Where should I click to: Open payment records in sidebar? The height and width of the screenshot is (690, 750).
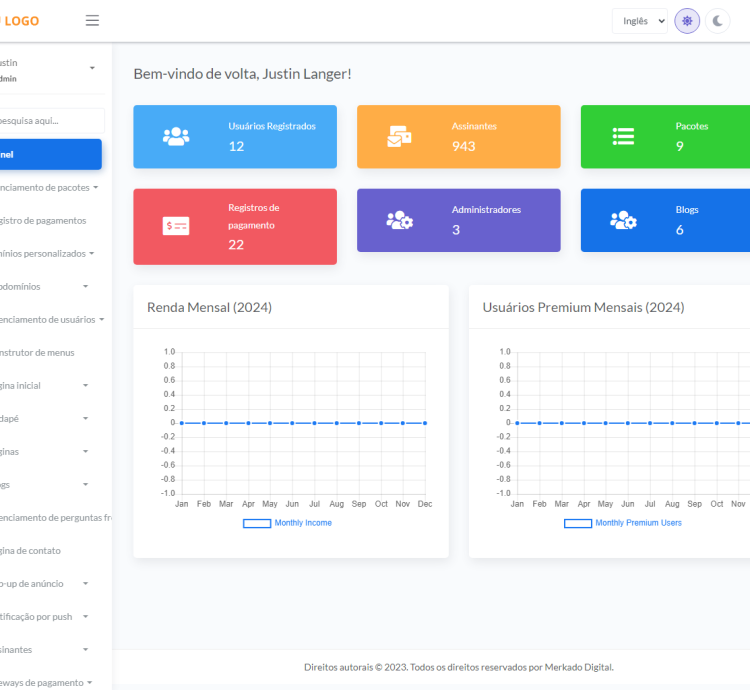pos(45,220)
